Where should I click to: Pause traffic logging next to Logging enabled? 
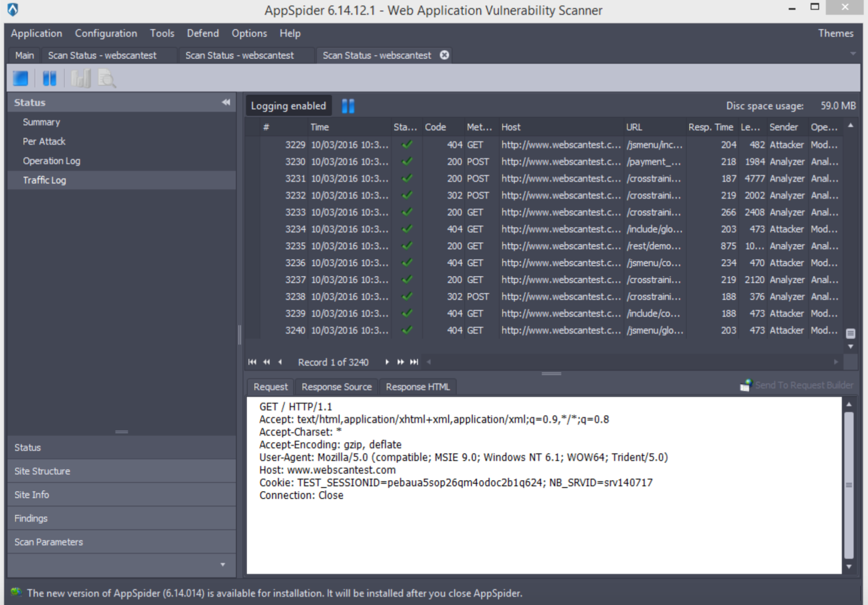coord(348,106)
